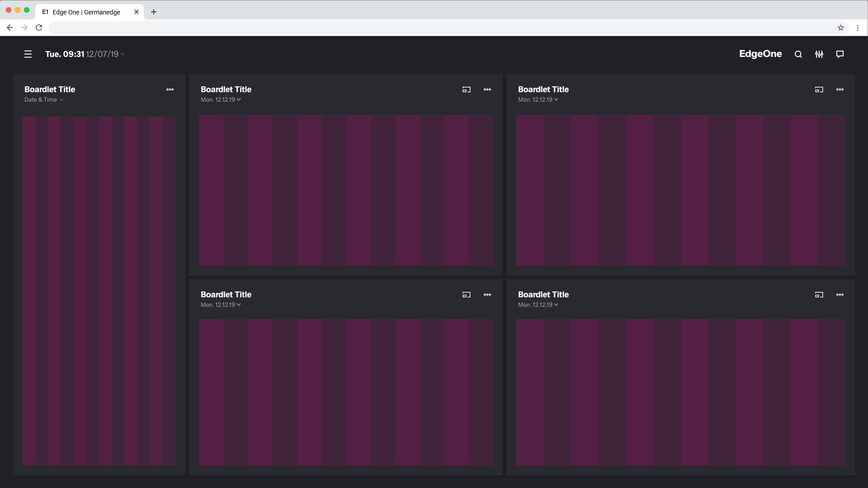Viewport: 868px width, 488px height.
Task: Expand top-middle boardlet with resize icon
Action: pyautogui.click(x=467, y=89)
